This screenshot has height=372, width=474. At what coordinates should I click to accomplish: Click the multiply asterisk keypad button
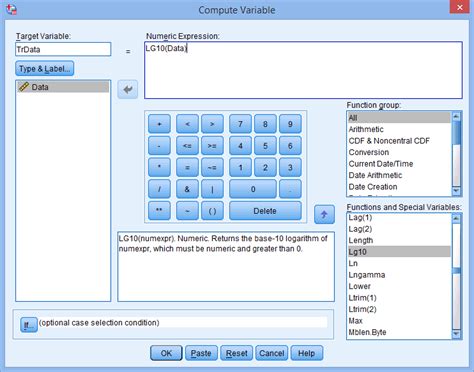[x=159, y=167]
